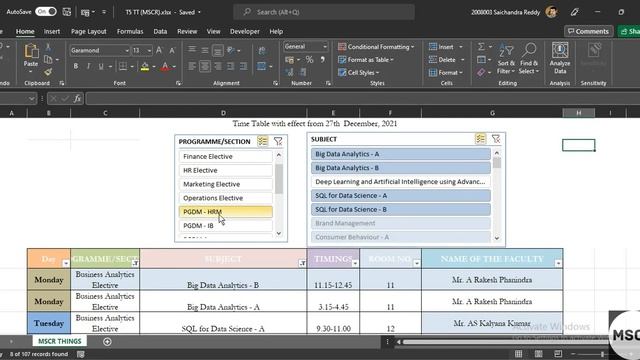Viewport: 640px width, 360px height.
Task: Switch to Page Layout view in status bar
Action: click(x=538, y=354)
